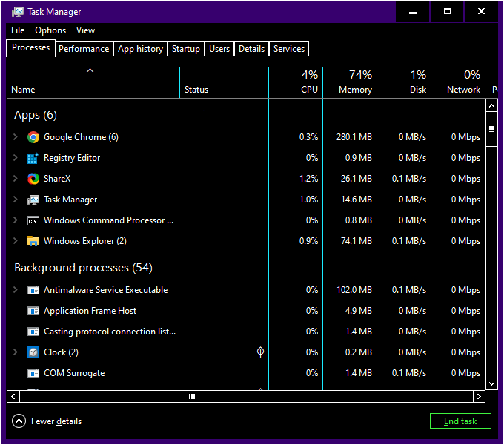The width and height of the screenshot is (504, 445).
Task: Click the Clock suspended leaf status icon
Action: (x=260, y=352)
